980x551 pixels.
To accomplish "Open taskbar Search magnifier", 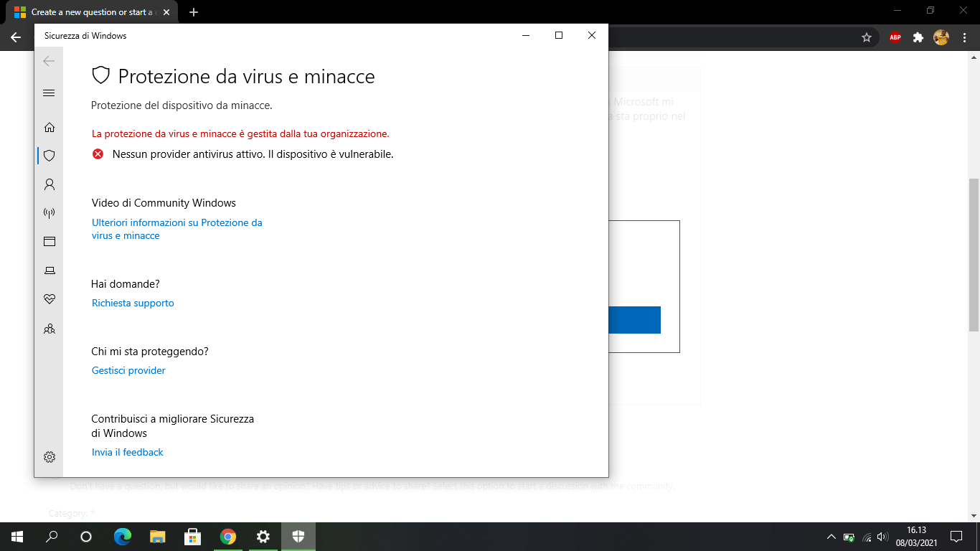I will (x=52, y=537).
